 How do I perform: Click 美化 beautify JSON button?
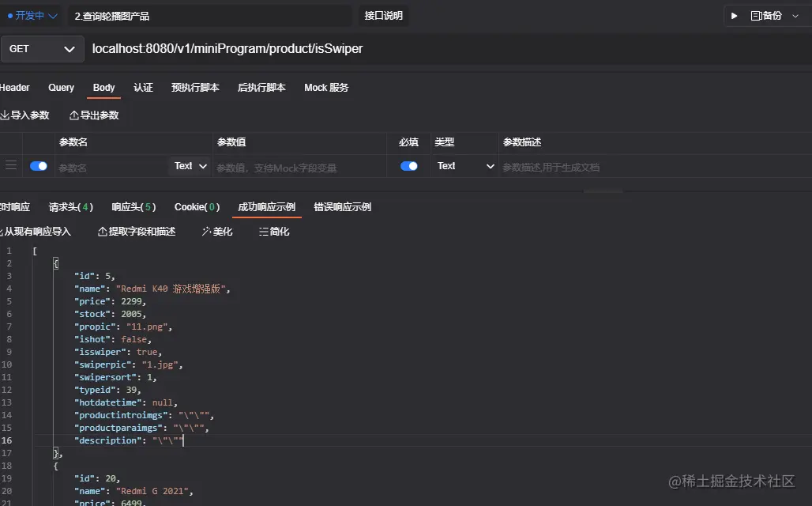coord(217,231)
